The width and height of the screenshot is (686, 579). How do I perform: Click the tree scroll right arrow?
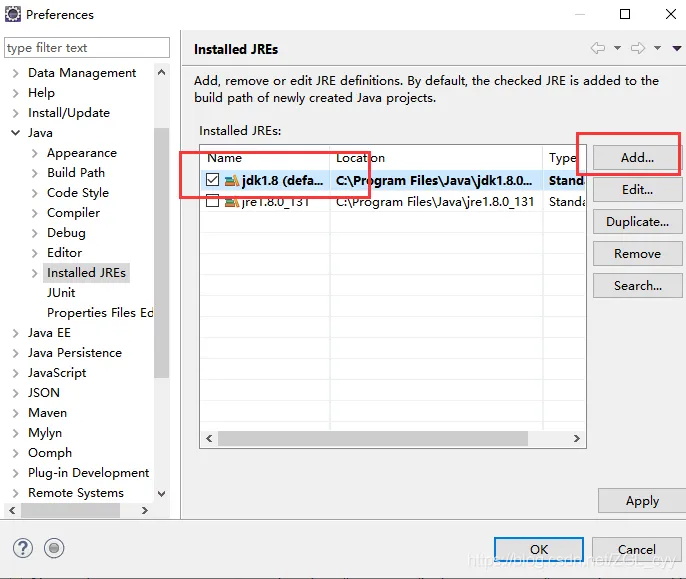(144, 510)
